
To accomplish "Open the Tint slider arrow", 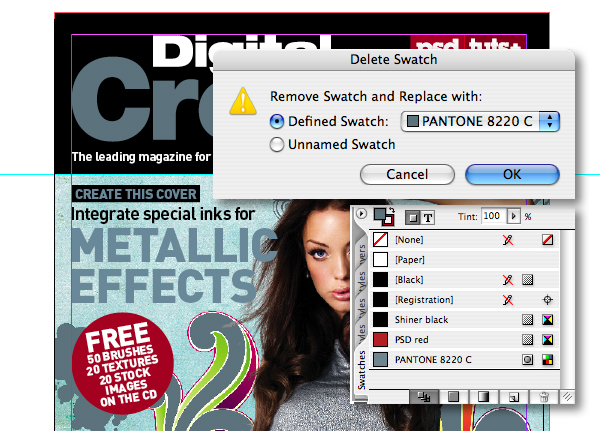I will (514, 216).
